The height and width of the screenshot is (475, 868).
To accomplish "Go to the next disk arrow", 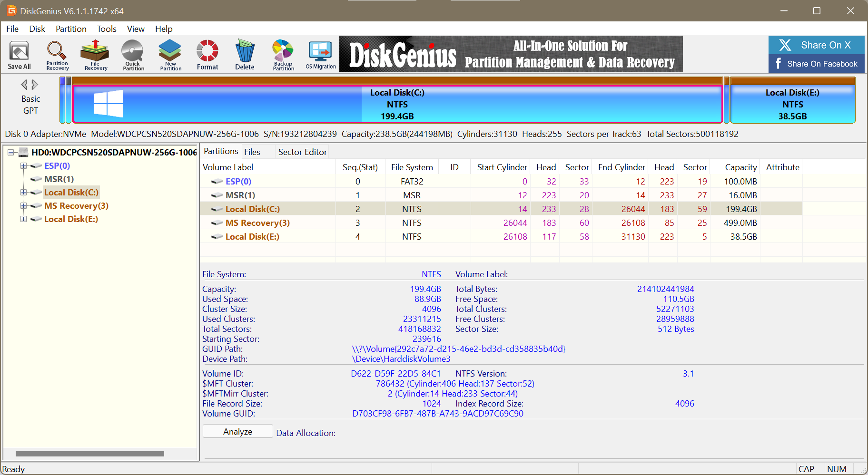I will point(35,85).
